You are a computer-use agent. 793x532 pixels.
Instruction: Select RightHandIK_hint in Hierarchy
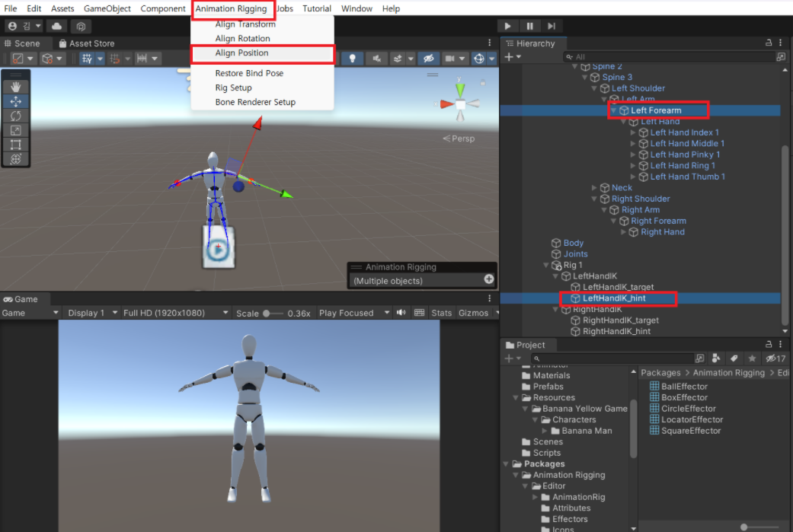click(x=616, y=331)
